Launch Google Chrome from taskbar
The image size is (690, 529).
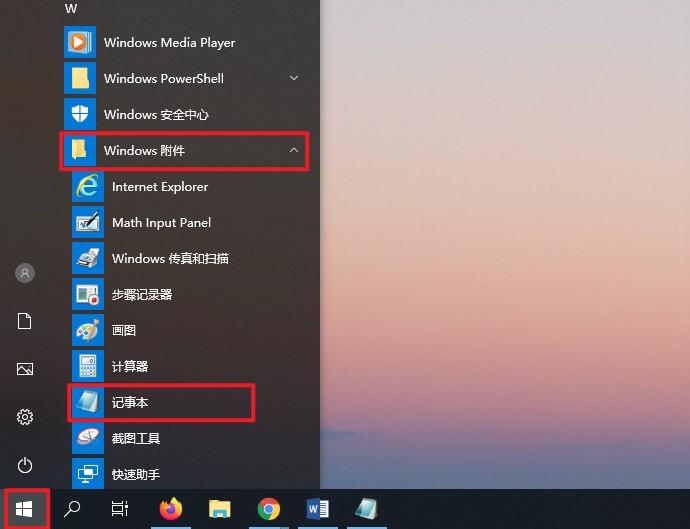click(x=268, y=509)
